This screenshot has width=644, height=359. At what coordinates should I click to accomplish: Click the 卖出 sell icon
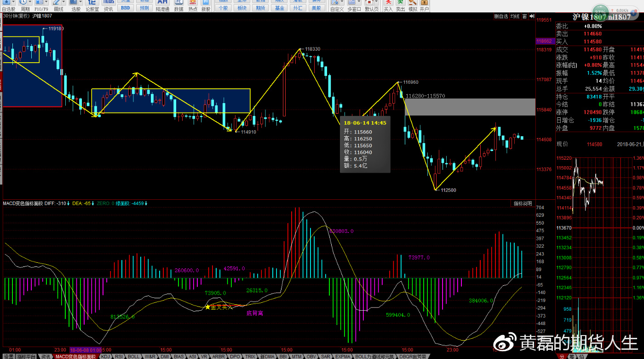[400, 3]
